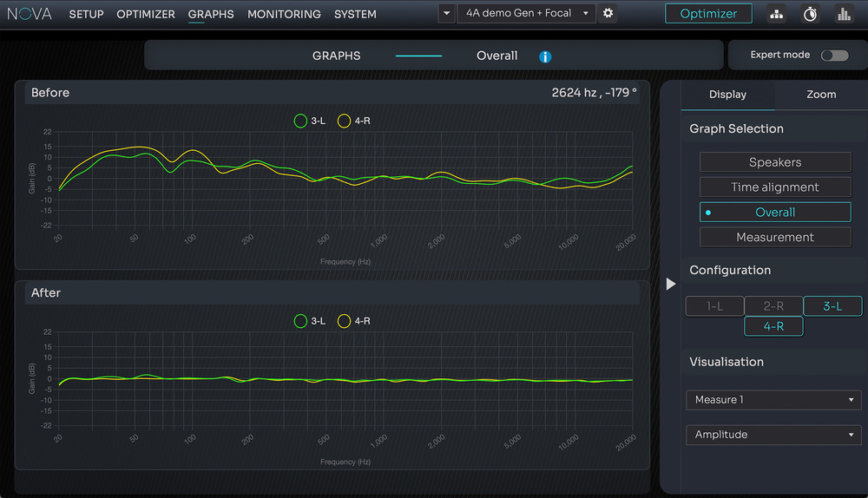Toggle the 2-R configuration channel
The height and width of the screenshot is (498, 868).
(x=773, y=306)
